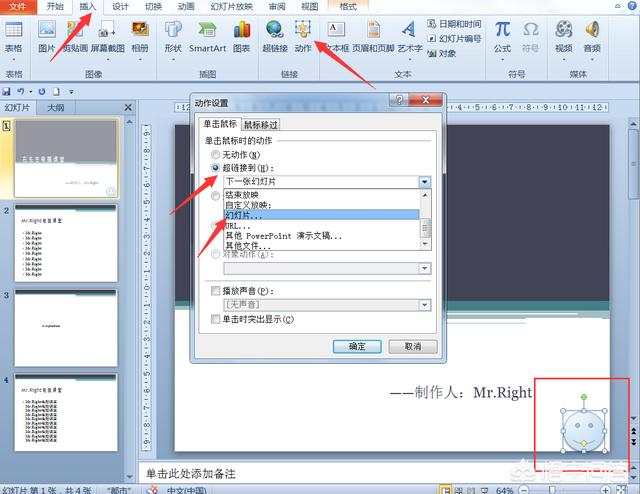Open the 格式 format tab

348,7
